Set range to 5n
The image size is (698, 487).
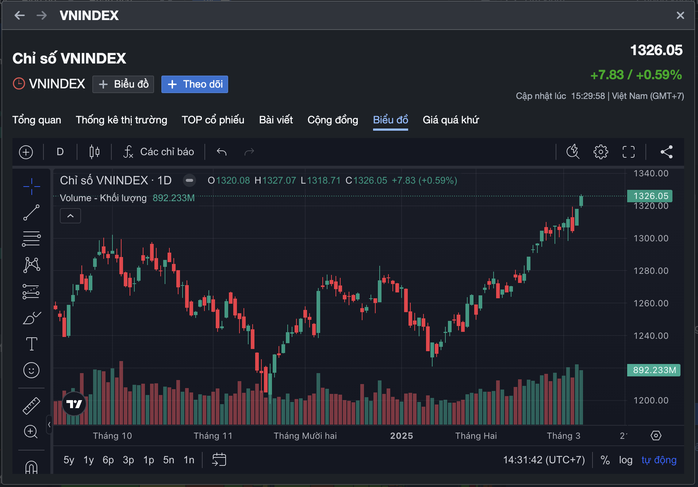pos(169,460)
